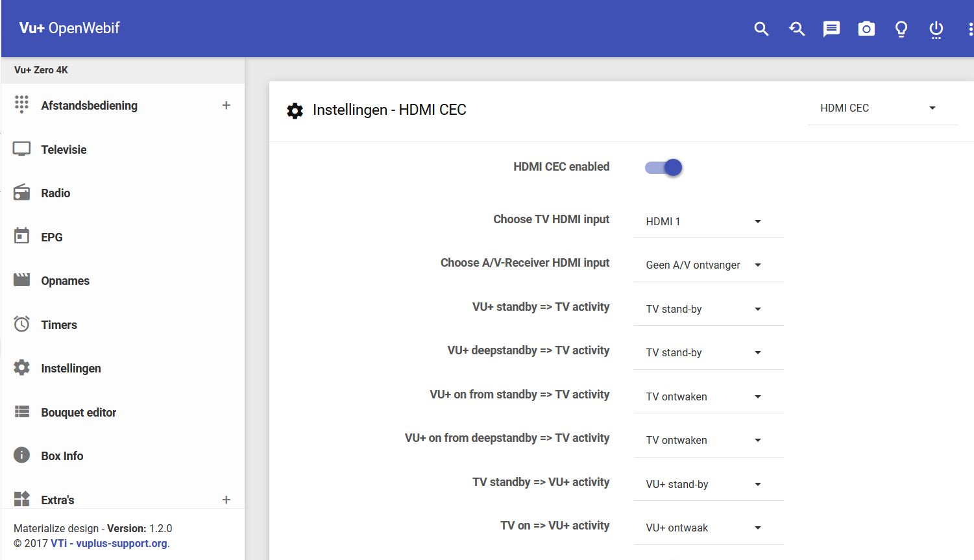Click the Vu+ OpenWebif logo link
This screenshot has height=560, width=974.
(69, 28)
